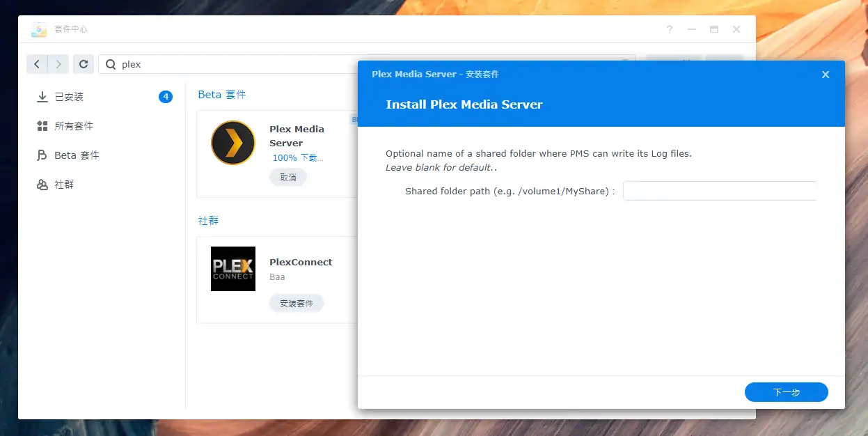This screenshot has width=868, height=436.
Task: Click the 社群 section heading in results
Action: 208,220
